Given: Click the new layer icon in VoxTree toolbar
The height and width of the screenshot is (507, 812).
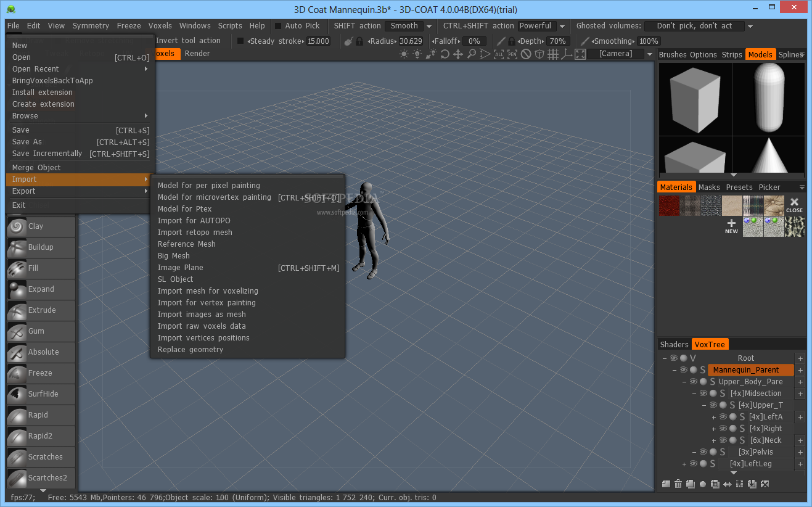Looking at the screenshot, I should (x=666, y=484).
